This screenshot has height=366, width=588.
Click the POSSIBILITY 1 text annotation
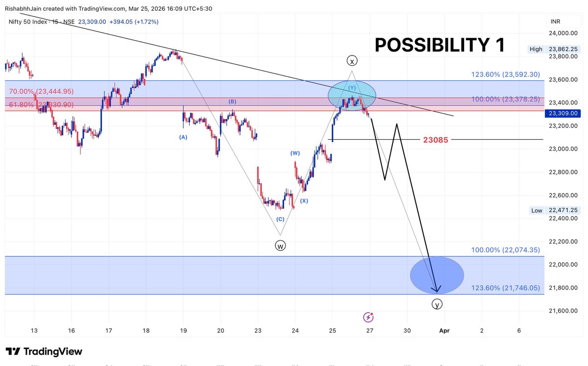coord(440,45)
